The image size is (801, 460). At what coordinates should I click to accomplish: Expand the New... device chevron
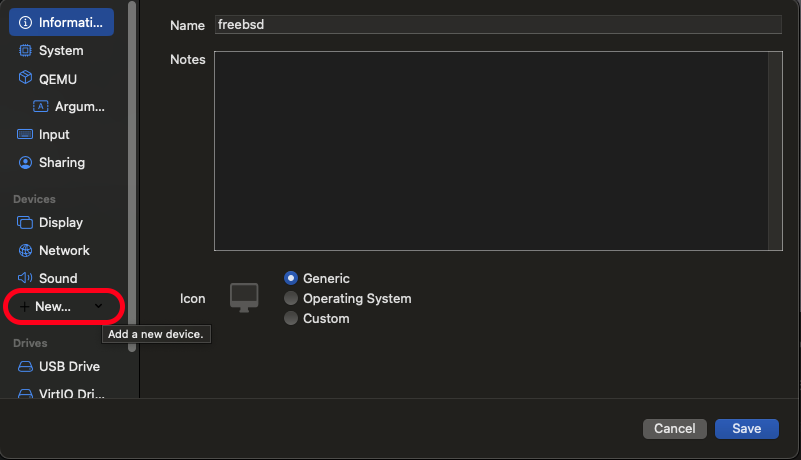pyautogui.click(x=99, y=306)
